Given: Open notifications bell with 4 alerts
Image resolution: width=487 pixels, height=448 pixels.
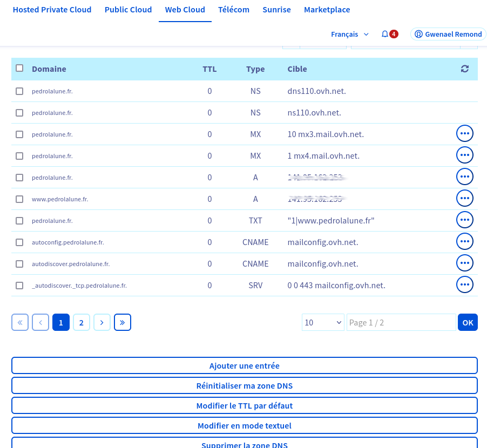Looking at the screenshot, I should pyautogui.click(x=389, y=34).
